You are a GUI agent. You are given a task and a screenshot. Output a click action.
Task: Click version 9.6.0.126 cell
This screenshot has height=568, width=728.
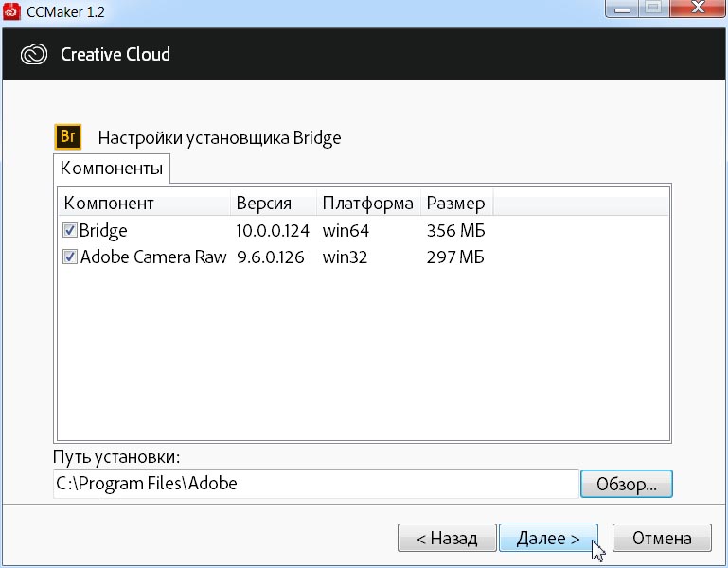(x=270, y=257)
